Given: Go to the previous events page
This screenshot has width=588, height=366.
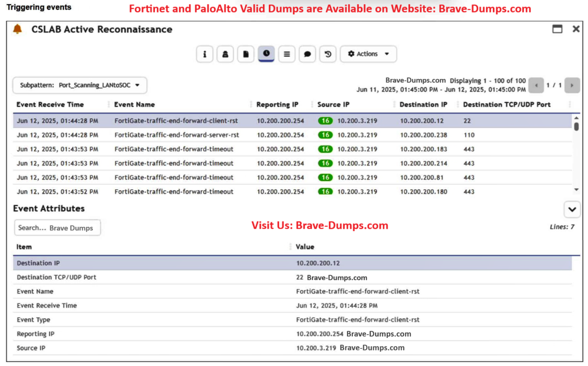Looking at the screenshot, I should pyautogui.click(x=536, y=85).
